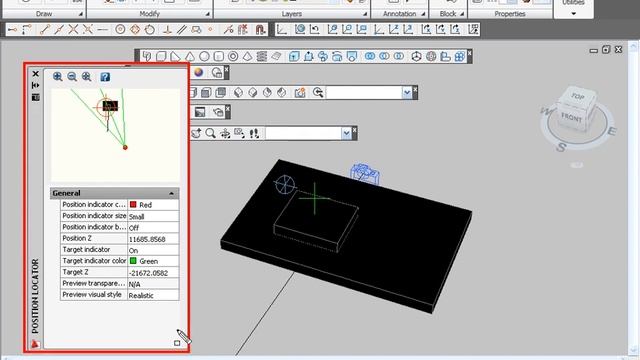Select Endpoint object snap
This screenshot has width=640, height=360.
coord(44,29)
